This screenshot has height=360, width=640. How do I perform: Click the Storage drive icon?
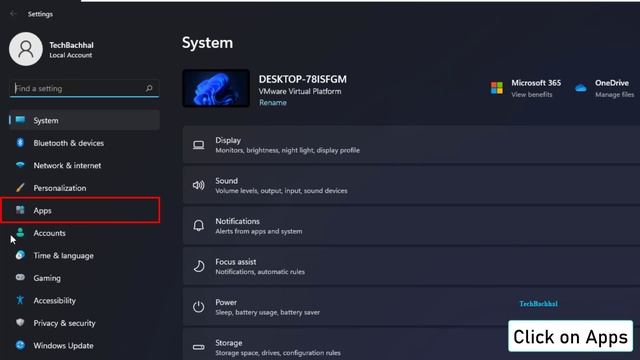199,347
